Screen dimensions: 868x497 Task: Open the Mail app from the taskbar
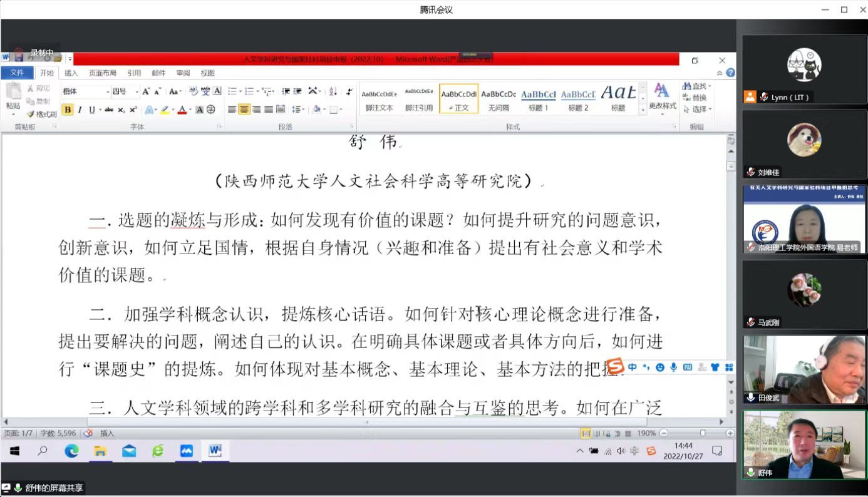(x=129, y=451)
